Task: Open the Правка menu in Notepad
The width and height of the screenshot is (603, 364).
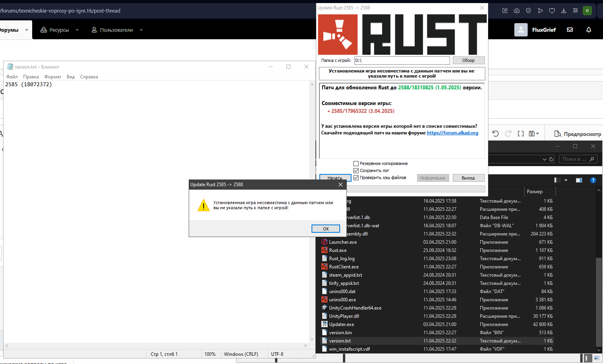Action: pyautogui.click(x=31, y=77)
